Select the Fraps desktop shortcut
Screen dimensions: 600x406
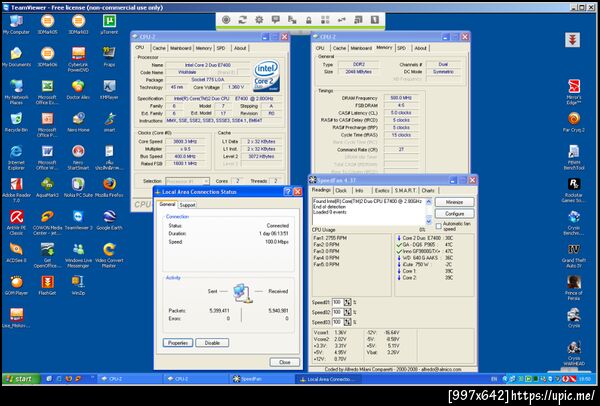coord(109,57)
